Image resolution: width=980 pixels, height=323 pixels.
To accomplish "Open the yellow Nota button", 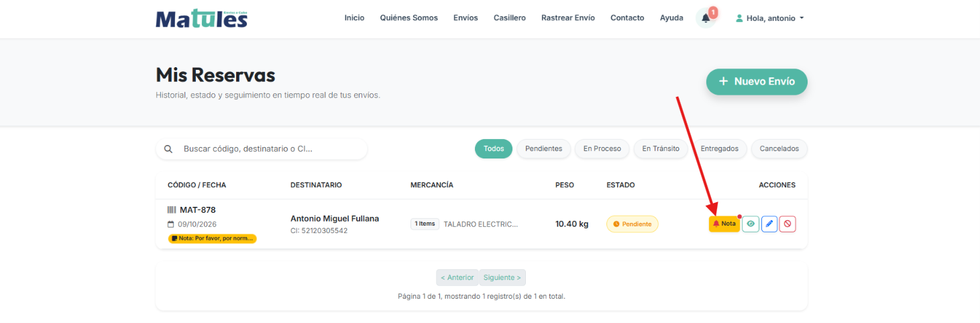I will pyautogui.click(x=724, y=224).
